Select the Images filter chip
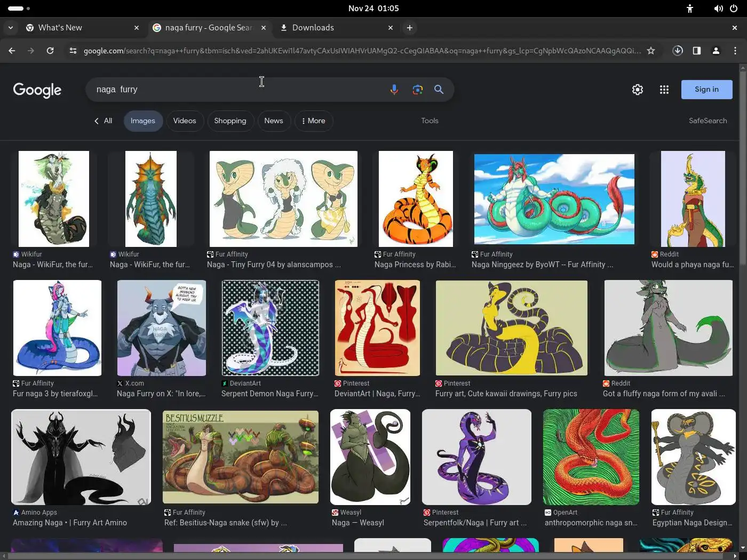The image size is (747, 560). tap(143, 121)
